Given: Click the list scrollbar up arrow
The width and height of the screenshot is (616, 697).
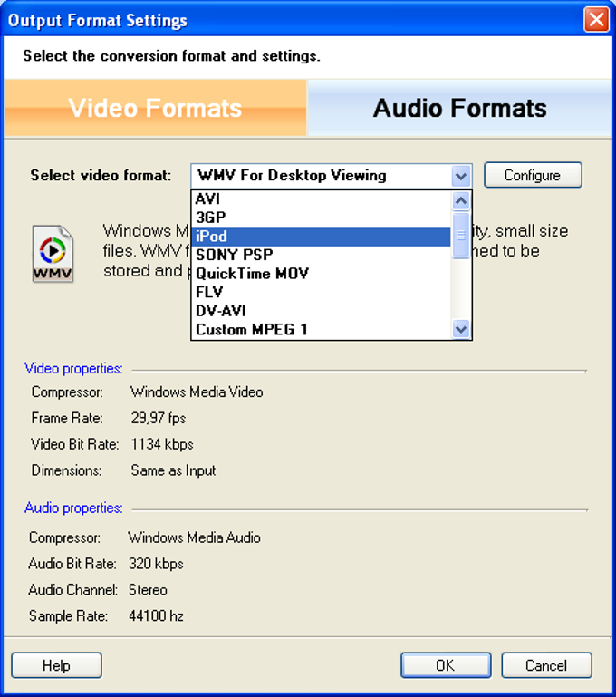Looking at the screenshot, I should click(460, 201).
